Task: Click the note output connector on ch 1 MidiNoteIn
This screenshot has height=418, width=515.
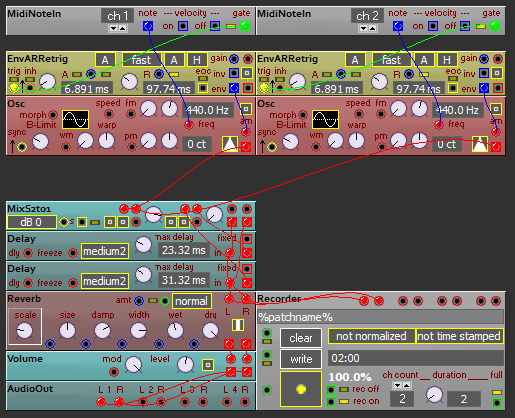Action: click(148, 26)
